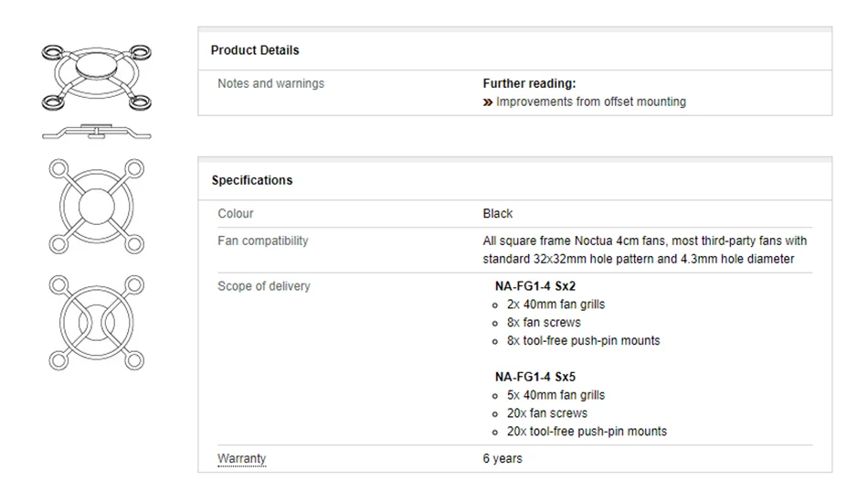Image resolution: width=868 pixels, height=492 pixels.
Task: Click the NA-FG1-4 Sx5 heading
Action: click(535, 377)
